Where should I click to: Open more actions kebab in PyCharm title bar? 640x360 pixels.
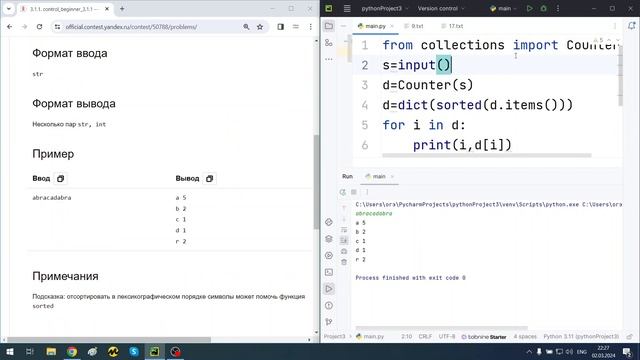(558, 8)
